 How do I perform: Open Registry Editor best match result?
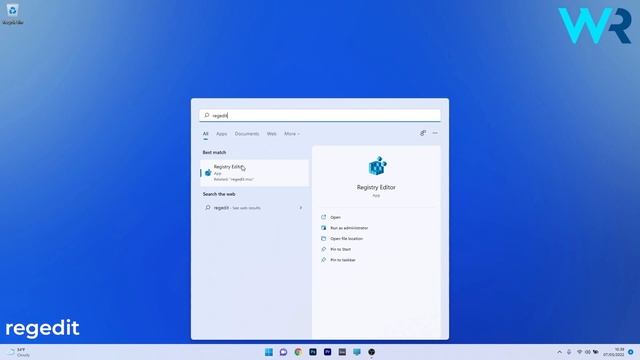254,173
